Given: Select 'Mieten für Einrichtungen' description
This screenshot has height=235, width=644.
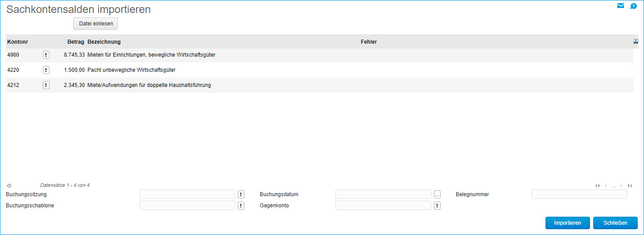Looking at the screenshot, I should click(152, 55).
